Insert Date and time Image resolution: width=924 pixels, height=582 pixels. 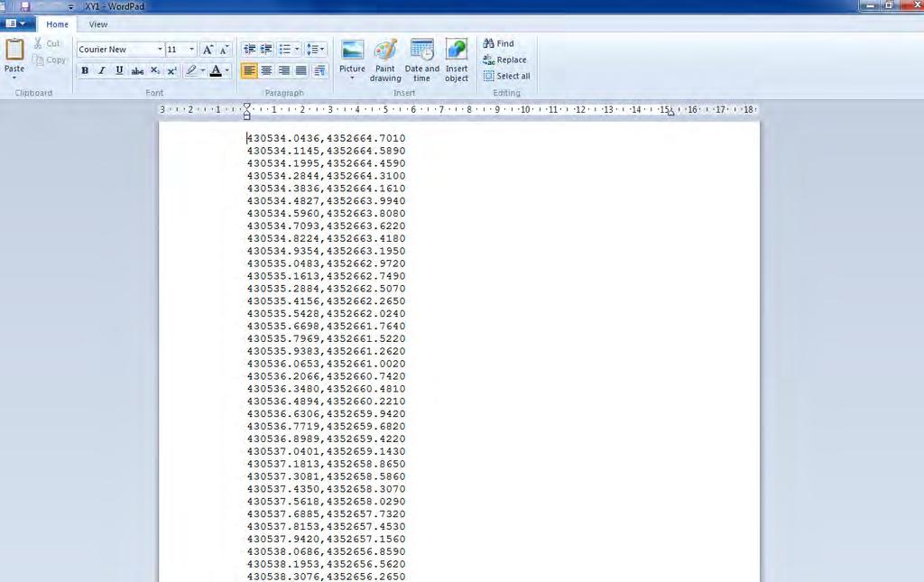[x=422, y=60]
